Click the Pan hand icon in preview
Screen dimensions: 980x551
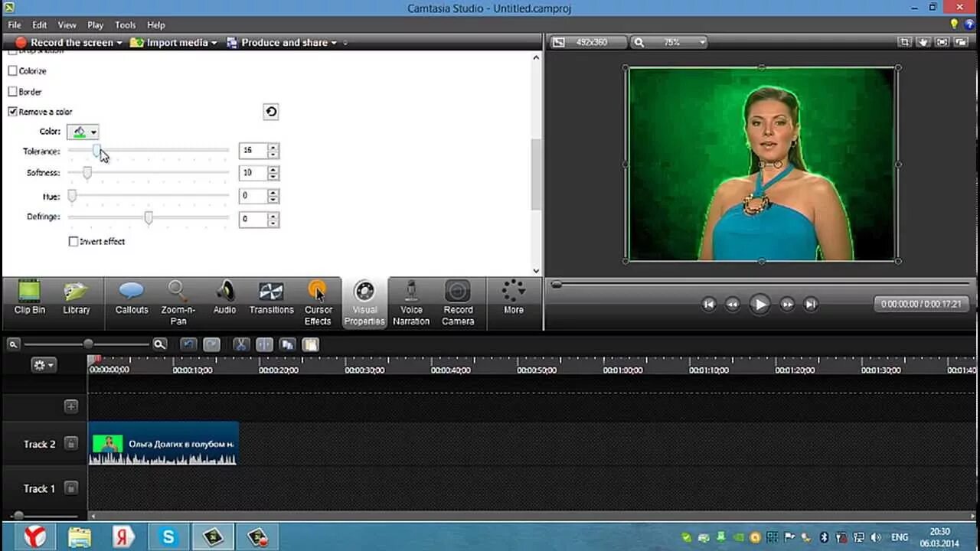point(923,42)
